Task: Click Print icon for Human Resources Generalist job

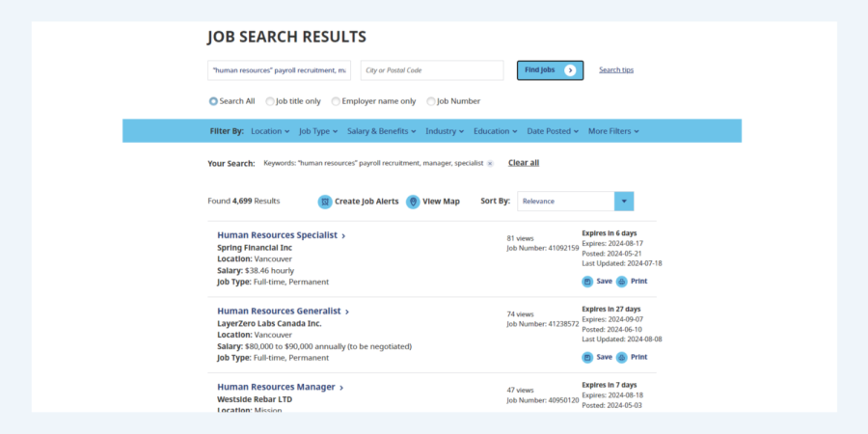Action: tap(622, 357)
